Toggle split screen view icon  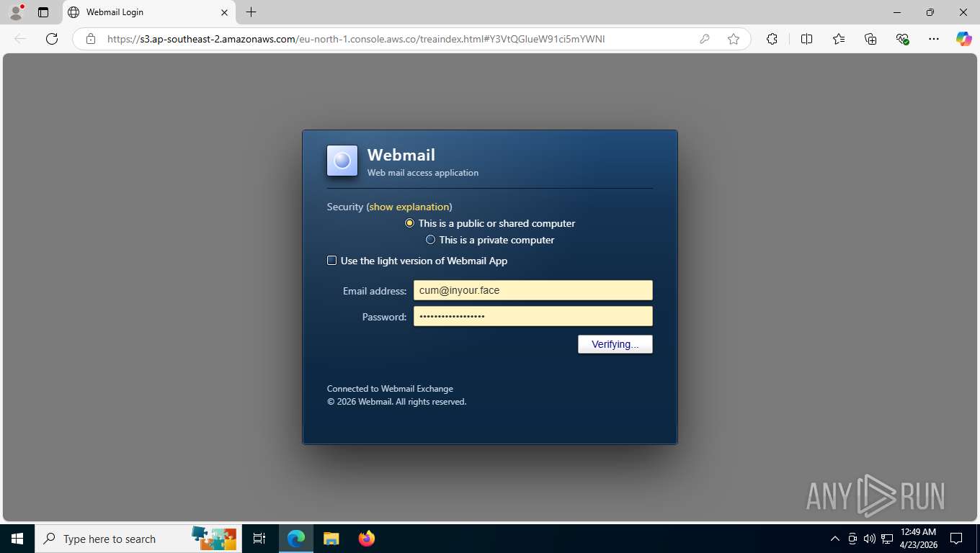[807, 39]
